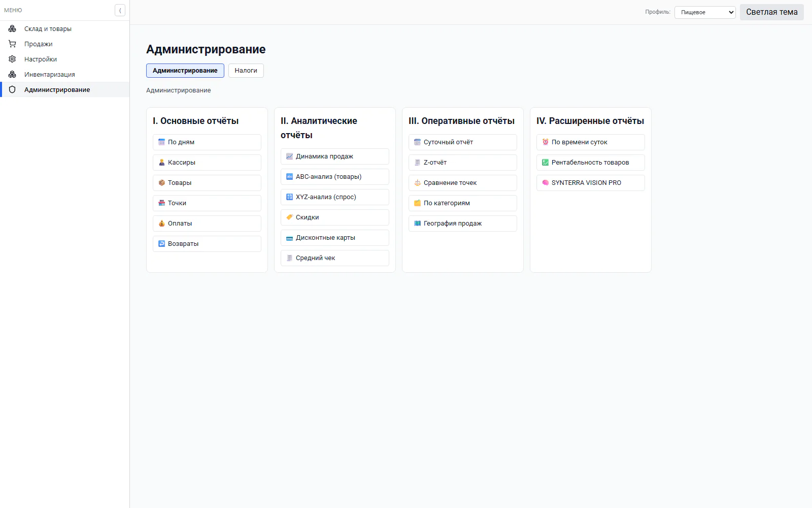Open the Профиль dropdown showing Пищевое
The image size is (812, 508).
[705, 12]
